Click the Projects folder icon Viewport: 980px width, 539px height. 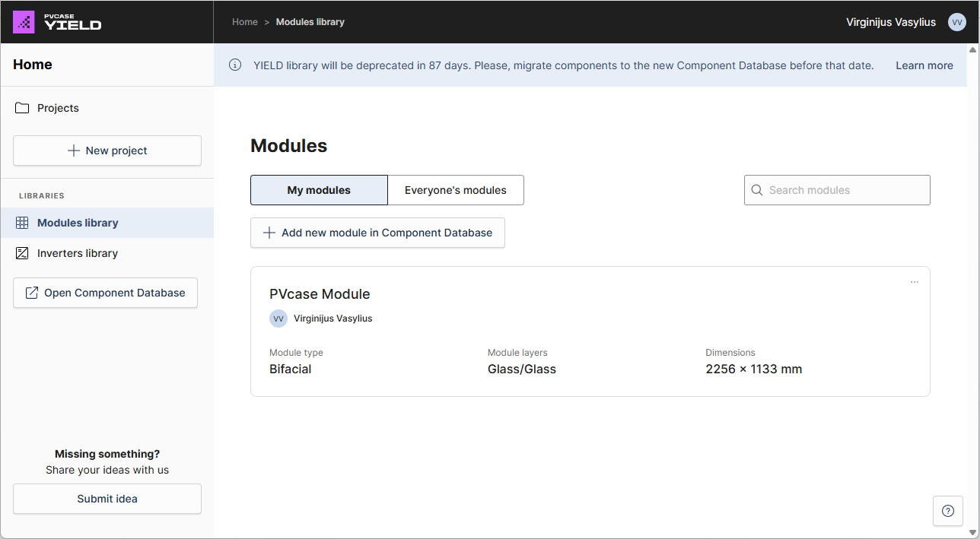[x=22, y=108]
